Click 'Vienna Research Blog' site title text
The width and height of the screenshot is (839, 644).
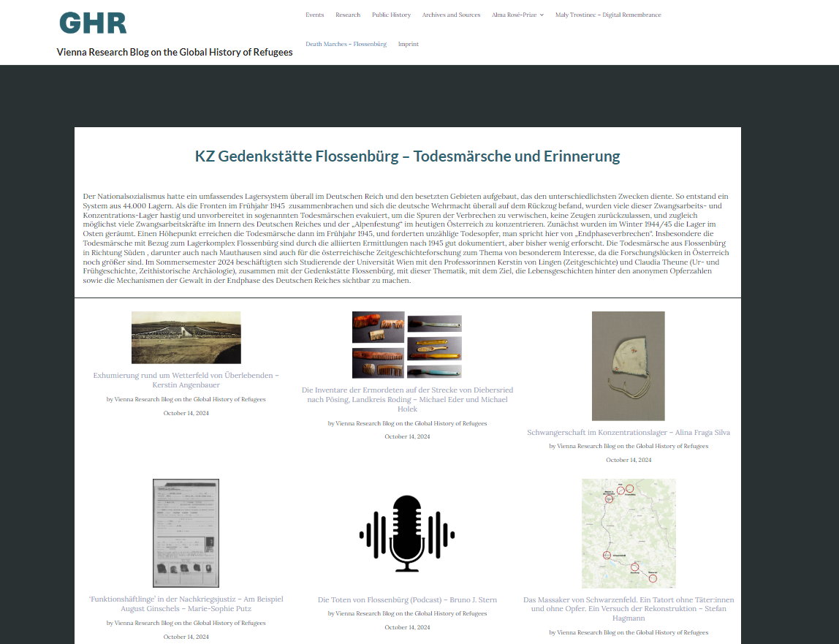(175, 52)
